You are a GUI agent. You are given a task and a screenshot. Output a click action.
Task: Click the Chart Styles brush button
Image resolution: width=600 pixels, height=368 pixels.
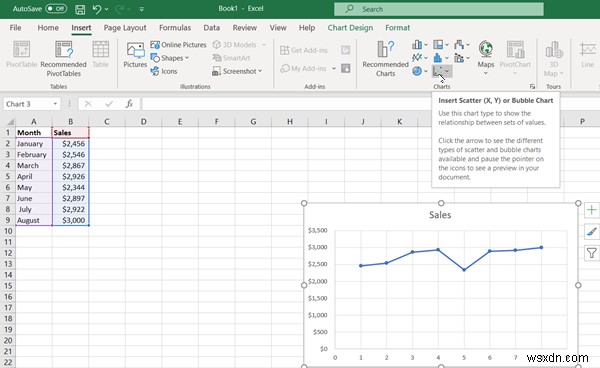[592, 231]
